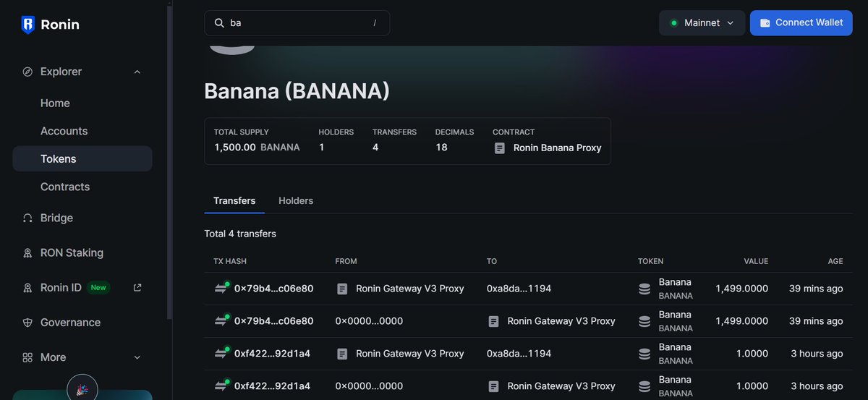This screenshot has height=400, width=868.
Task: Click the transfer icon of the last 0xf422...92d1a4 row
Action: click(x=221, y=386)
